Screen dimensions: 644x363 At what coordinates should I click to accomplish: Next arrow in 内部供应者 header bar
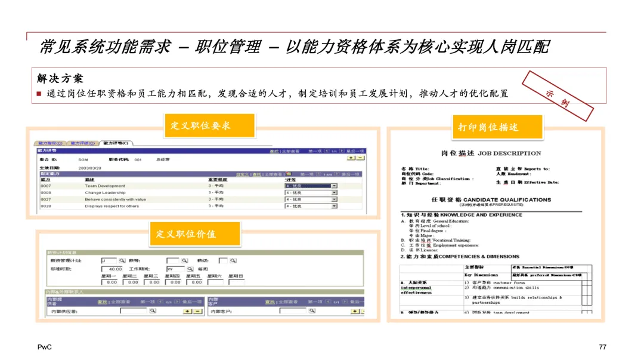[x=178, y=302]
